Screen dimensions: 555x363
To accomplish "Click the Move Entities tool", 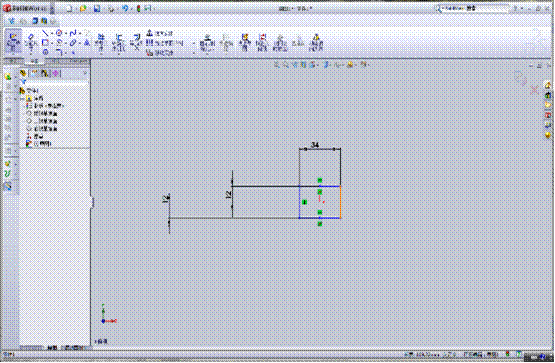I will click(x=160, y=53).
